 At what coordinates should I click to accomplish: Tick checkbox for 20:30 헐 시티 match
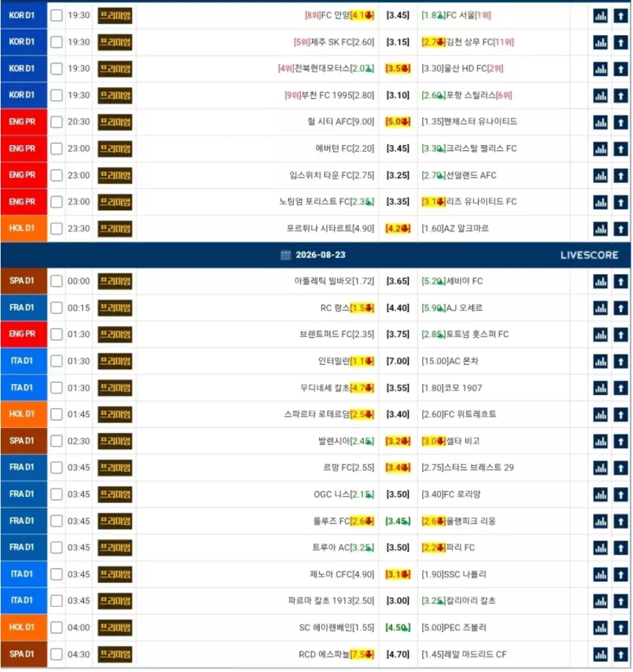57,122
